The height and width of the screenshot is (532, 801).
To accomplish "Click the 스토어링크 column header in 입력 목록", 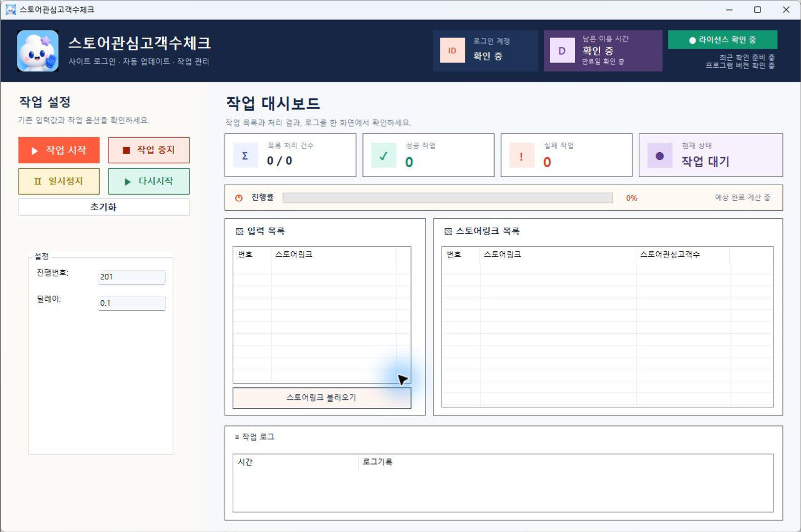I will point(334,254).
